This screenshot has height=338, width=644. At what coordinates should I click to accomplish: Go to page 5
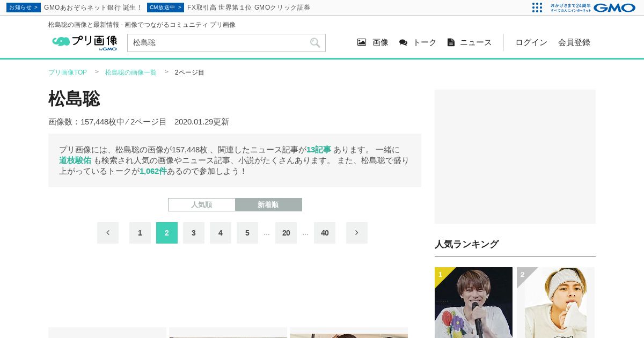pyautogui.click(x=247, y=233)
